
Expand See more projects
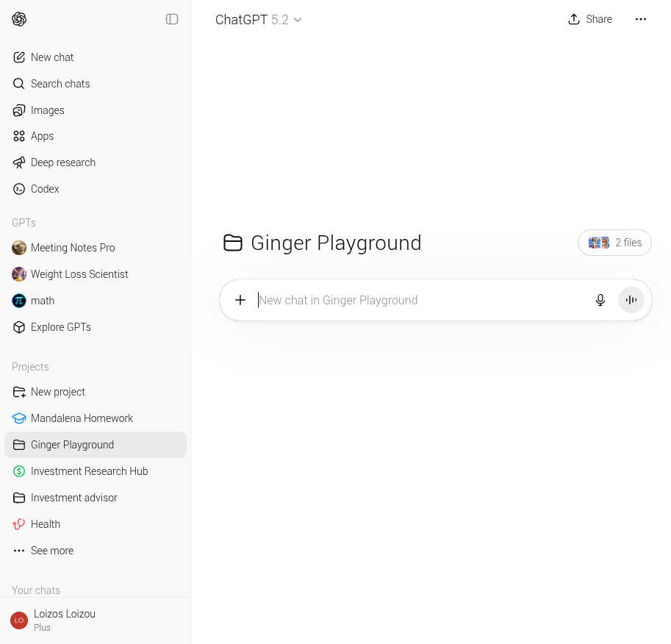(x=52, y=551)
